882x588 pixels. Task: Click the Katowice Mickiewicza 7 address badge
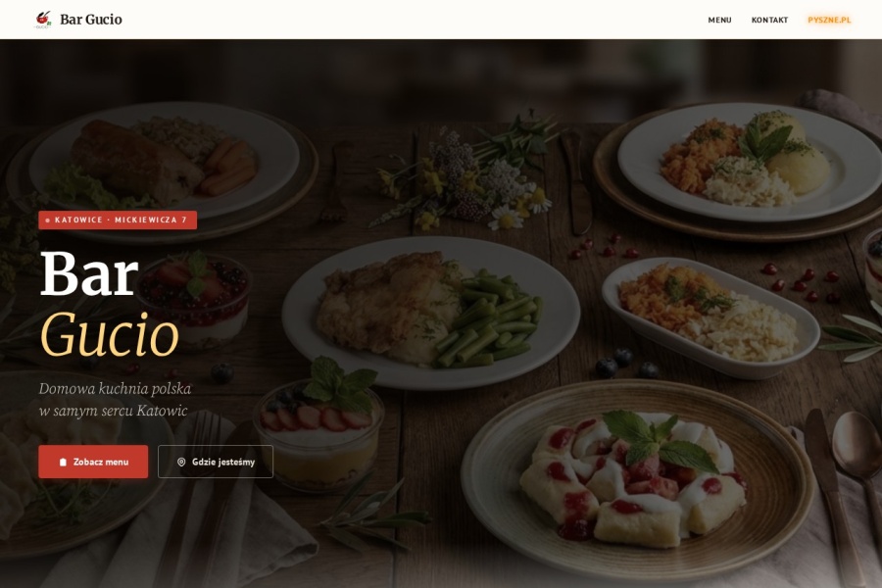tap(118, 220)
